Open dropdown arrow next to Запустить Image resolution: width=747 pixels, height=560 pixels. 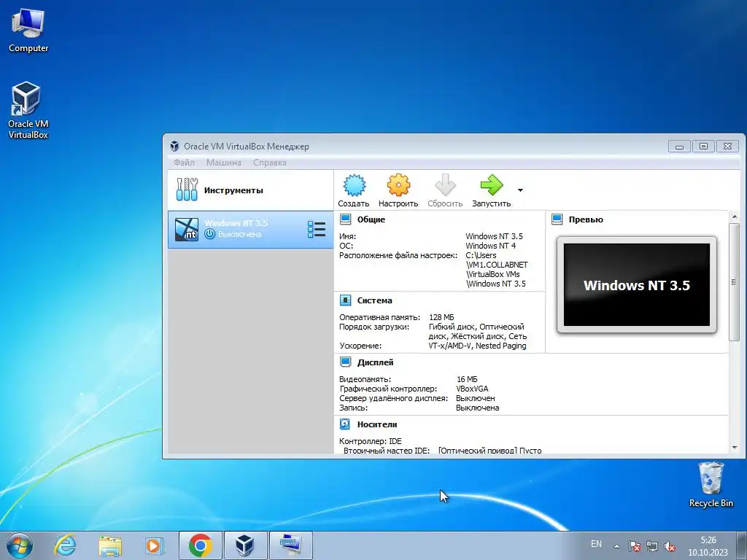pyautogui.click(x=520, y=190)
